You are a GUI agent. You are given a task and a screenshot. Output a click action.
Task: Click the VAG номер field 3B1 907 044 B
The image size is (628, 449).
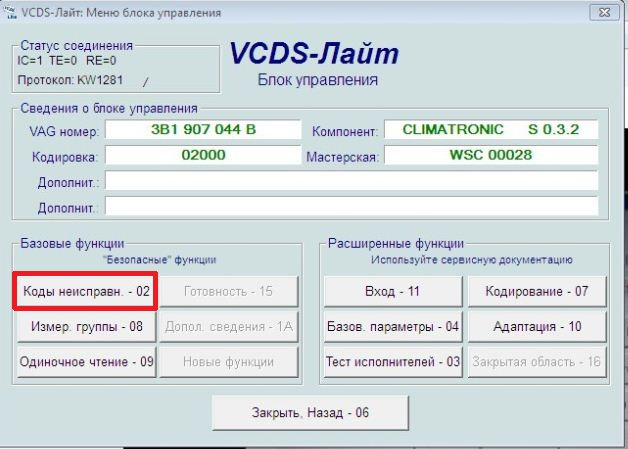(x=203, y=129)
